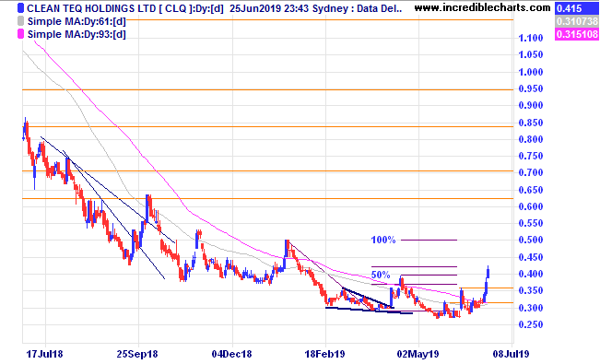Click the 50% retracement label

tap(381, 275)
